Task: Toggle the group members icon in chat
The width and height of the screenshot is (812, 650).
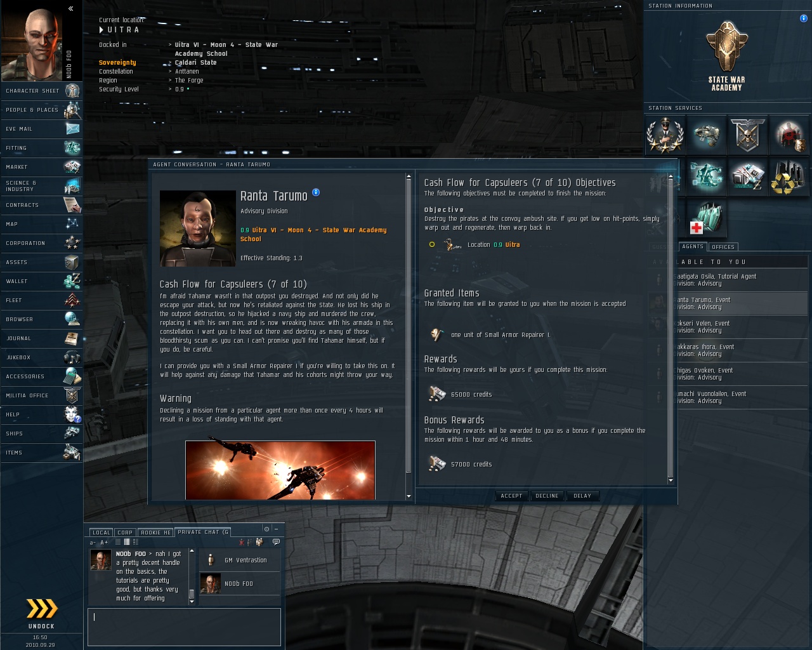Action: [x=259, y=542]
